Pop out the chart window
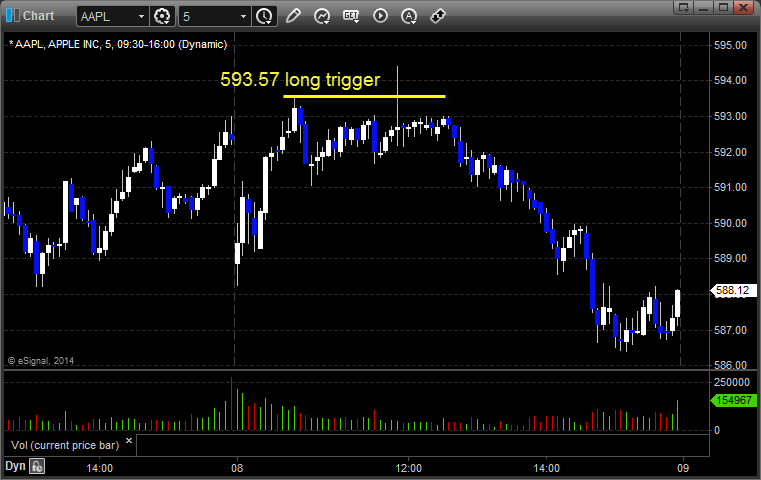The image size is (761, 480). pos(683,7)
